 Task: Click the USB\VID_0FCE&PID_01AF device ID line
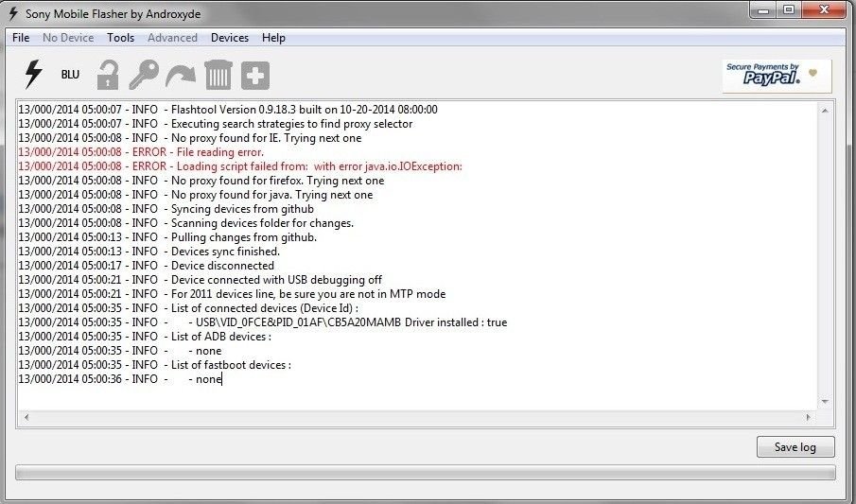pos(263,322)
